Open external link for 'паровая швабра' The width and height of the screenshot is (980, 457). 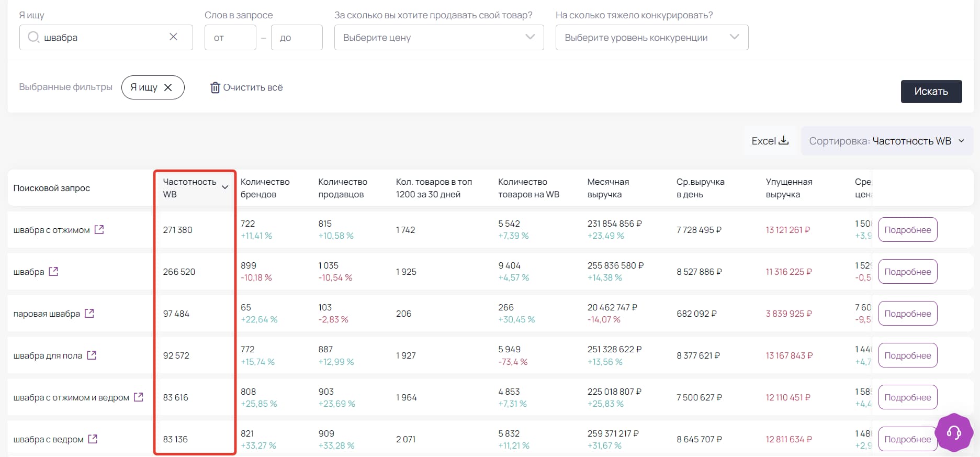[x=89, y=313]
